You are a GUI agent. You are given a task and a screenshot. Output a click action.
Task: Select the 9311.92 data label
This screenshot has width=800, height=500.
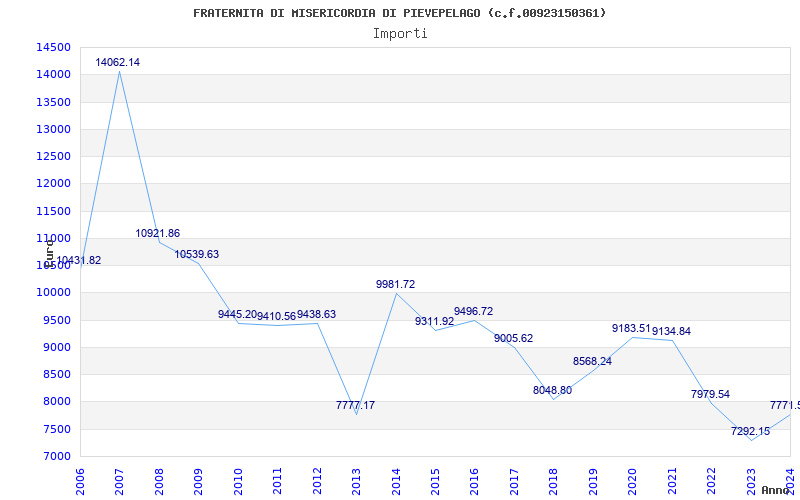tap(434, 321)
